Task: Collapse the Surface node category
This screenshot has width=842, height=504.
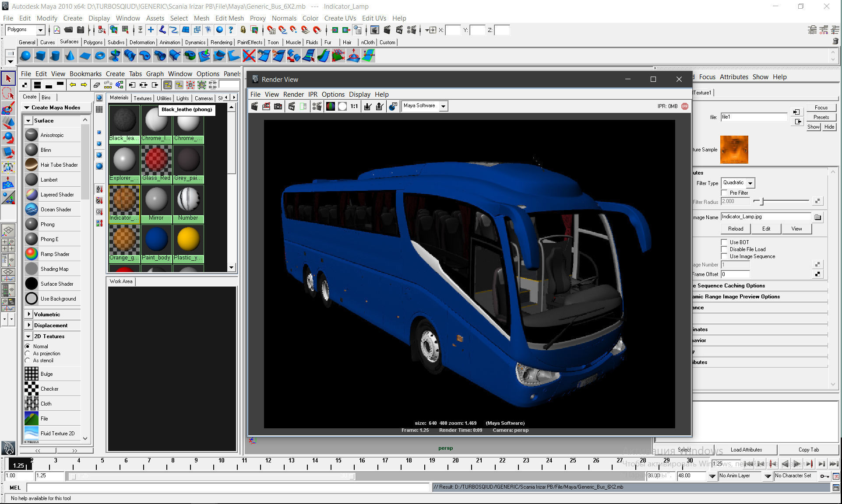Action: 28,121
